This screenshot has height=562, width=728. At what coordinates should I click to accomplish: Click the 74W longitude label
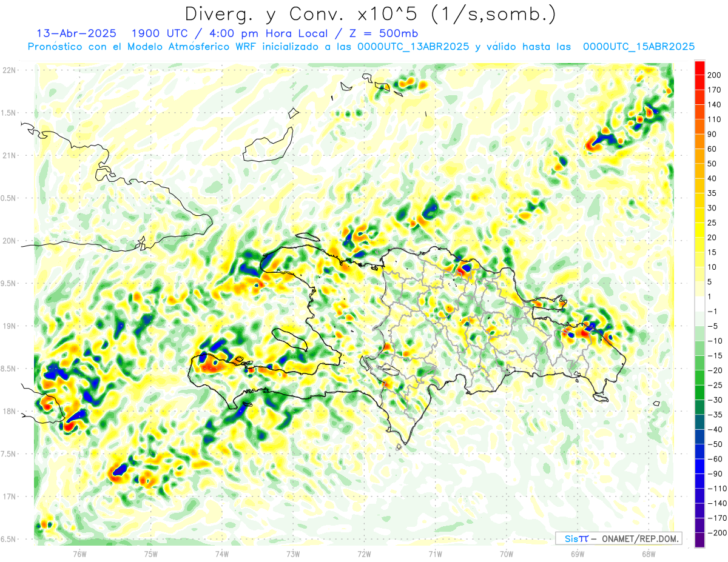coord(222,554)
